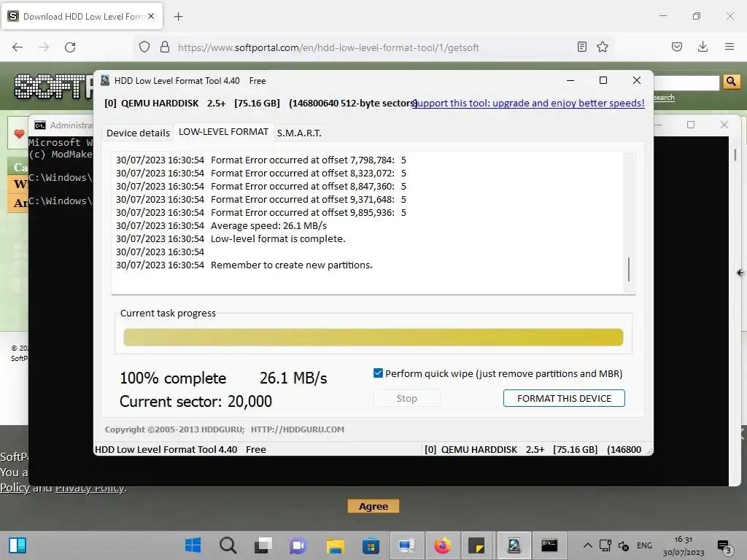Open Firefox downloads panel
The height and width of the screenshot is (560, 747).
(x=703, y=47)
